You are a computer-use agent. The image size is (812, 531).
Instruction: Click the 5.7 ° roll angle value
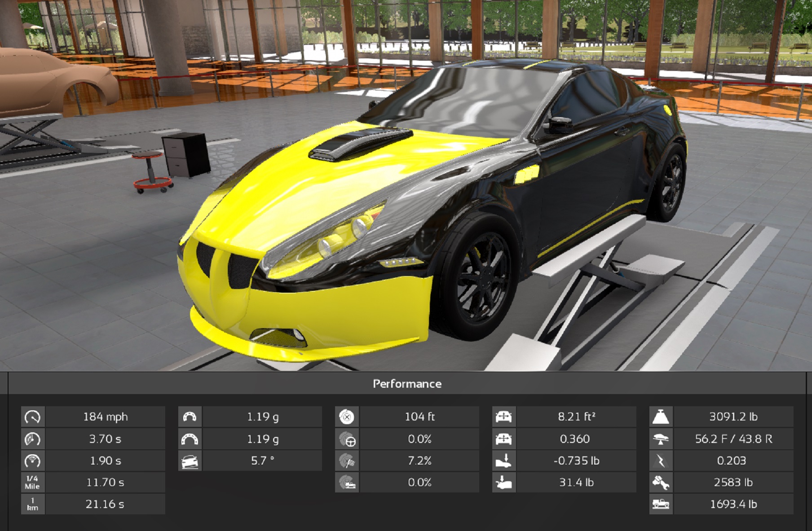(x=262, y=461)
